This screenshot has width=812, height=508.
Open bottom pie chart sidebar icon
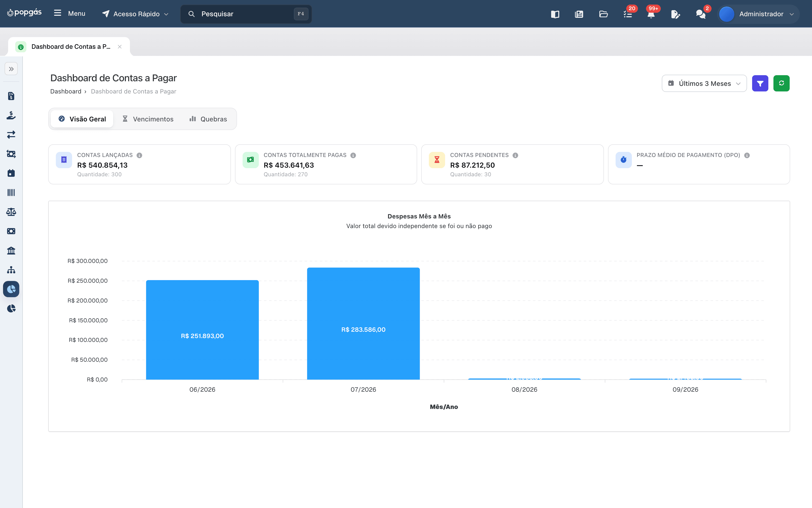pos(11,308)
